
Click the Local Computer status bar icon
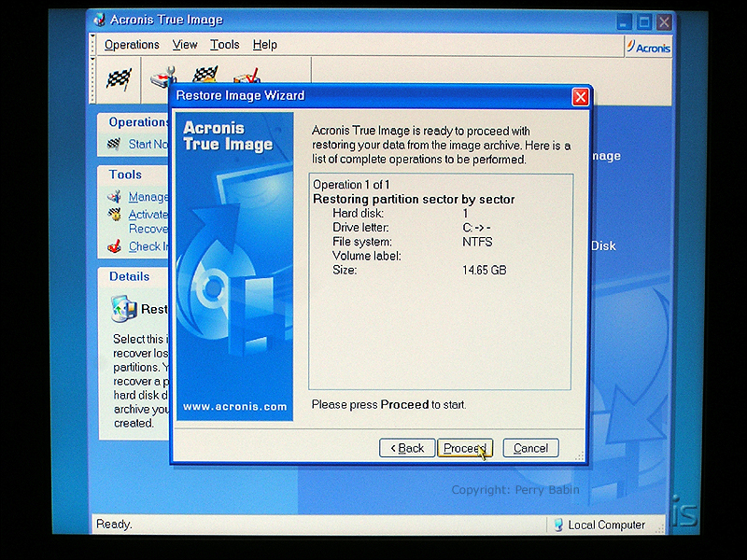pyautogui.click(x=558, y=525)
